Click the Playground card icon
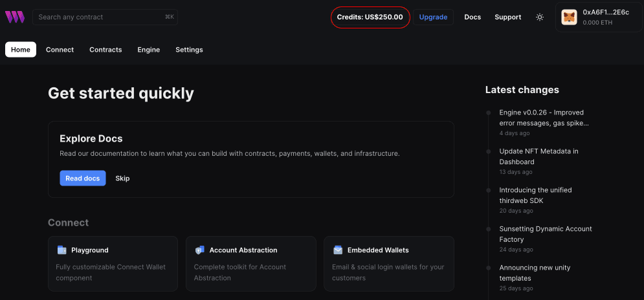644x300 pixels. pos(61,250)
